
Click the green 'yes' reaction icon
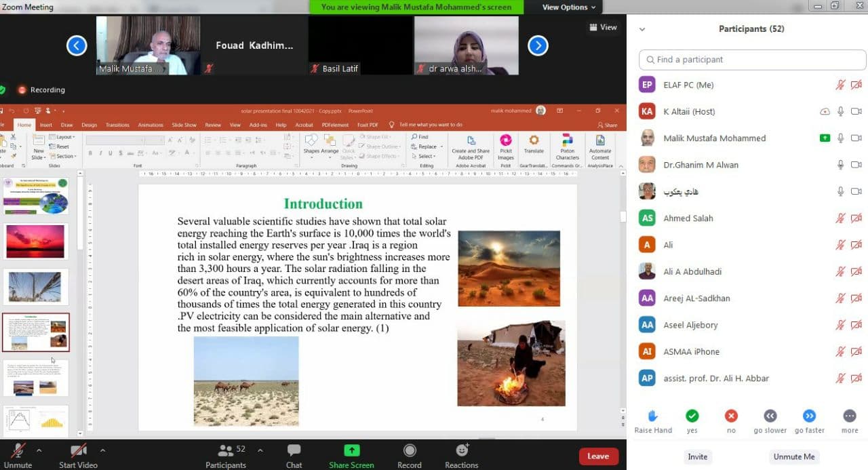coord(692,416)
